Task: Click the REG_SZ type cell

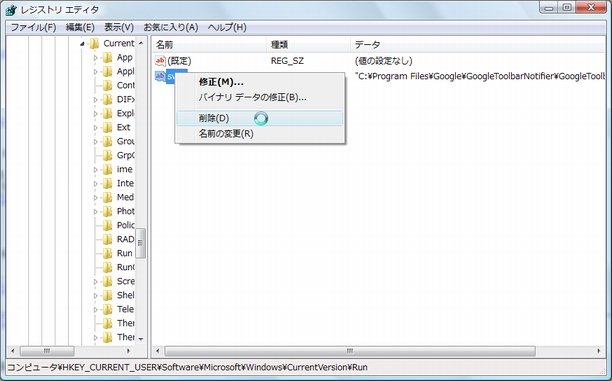Action: coord(287,61)
